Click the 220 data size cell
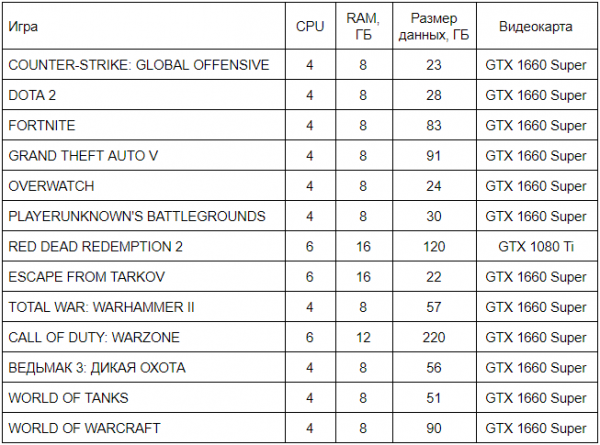The height and width of the screenshot is (445, 600). pyautogui.click(x=432, y=337)
